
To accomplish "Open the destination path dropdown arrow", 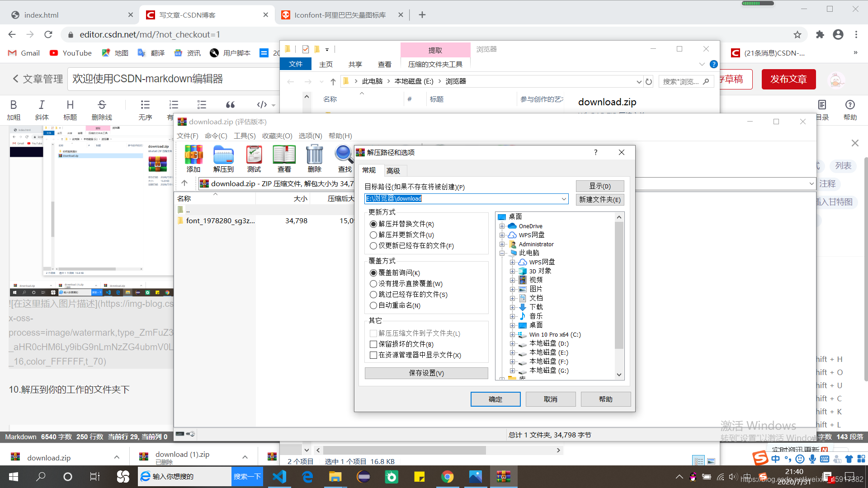I will (564, 199).
